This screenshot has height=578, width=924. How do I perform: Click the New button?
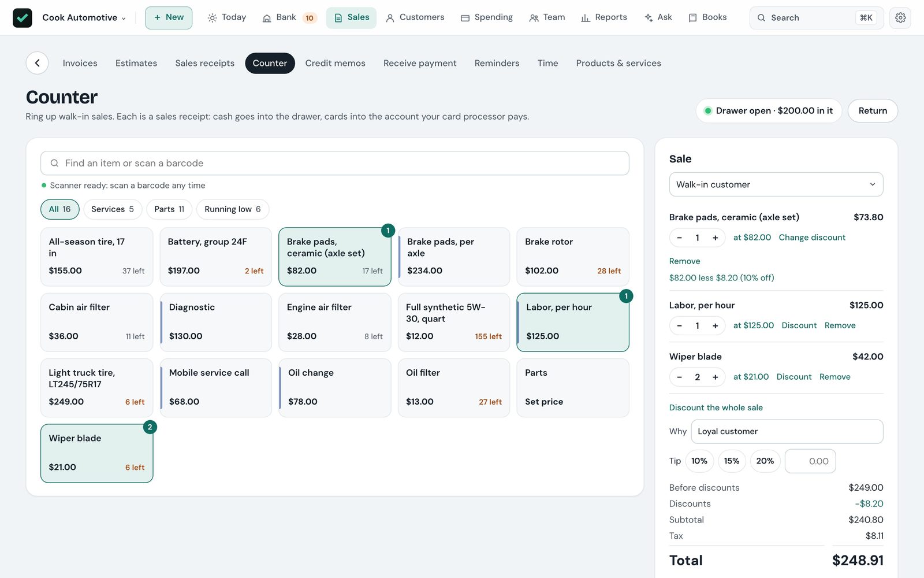point(169,18)
